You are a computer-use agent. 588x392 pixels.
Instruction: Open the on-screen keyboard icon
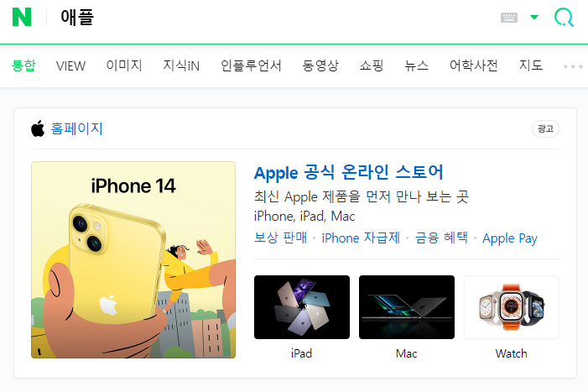point(509,18)
